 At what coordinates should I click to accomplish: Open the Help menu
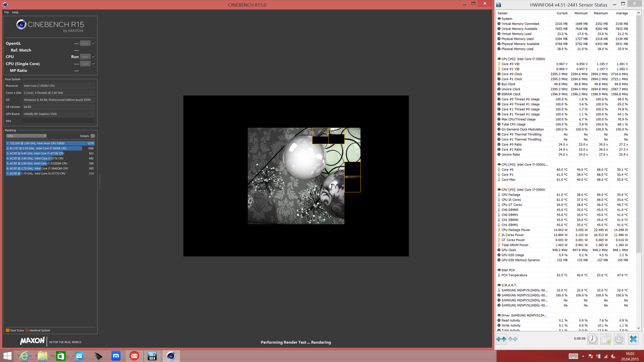[x=15, y=12]
